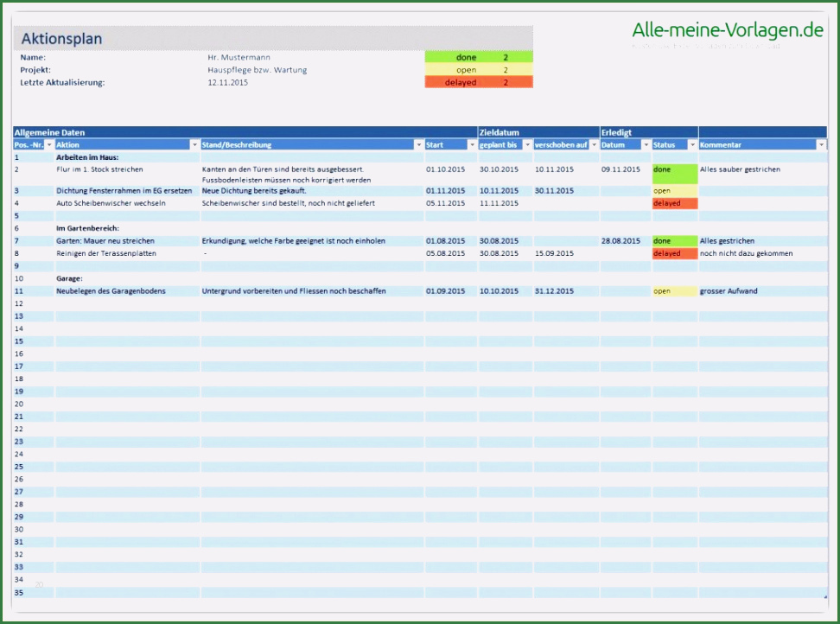Expand the Aktion column filter arrow

pyautogui.click(x=194, y=145)
